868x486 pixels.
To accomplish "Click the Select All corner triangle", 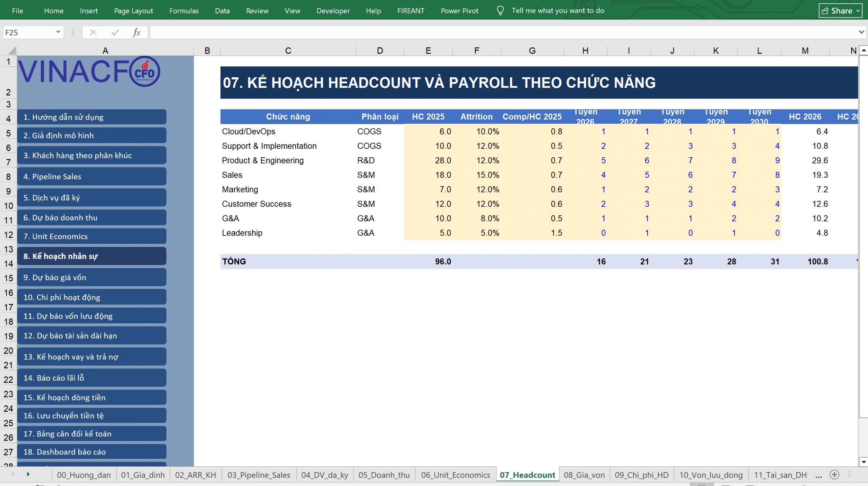I will 12,50.
